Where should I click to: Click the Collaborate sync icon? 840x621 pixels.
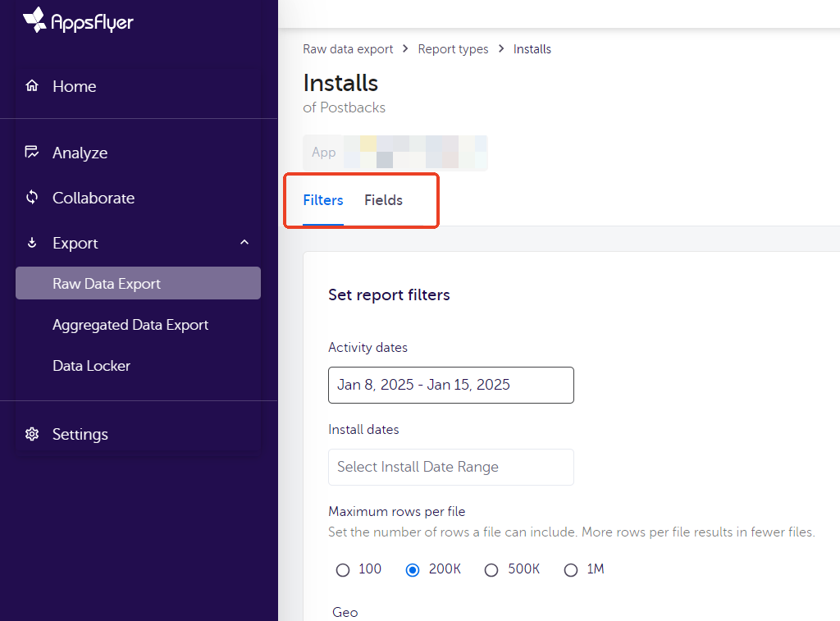[32, 197]
